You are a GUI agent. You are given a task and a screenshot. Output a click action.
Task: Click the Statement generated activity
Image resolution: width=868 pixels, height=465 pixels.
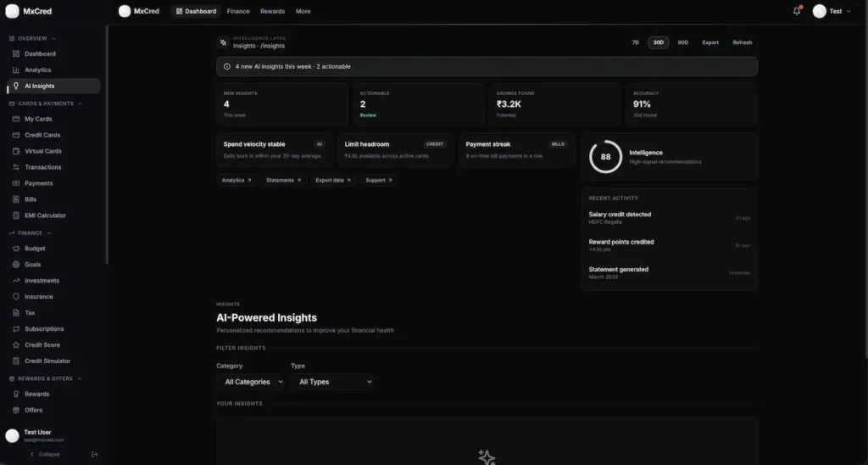tap(670, 272)
